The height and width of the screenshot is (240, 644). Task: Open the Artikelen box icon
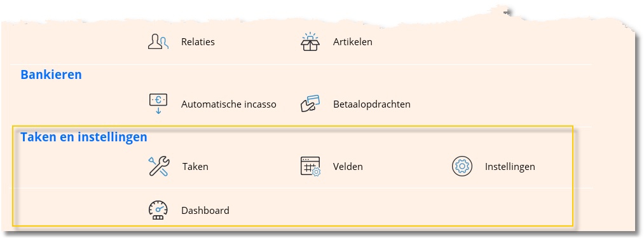click(x=310, y=41)
